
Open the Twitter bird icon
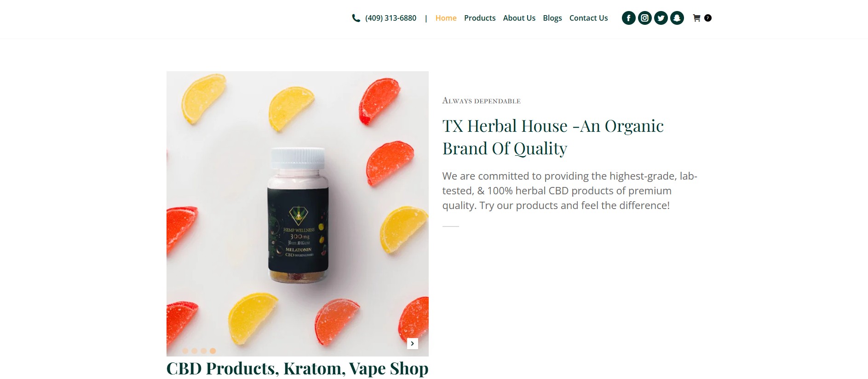pos(661,18)
